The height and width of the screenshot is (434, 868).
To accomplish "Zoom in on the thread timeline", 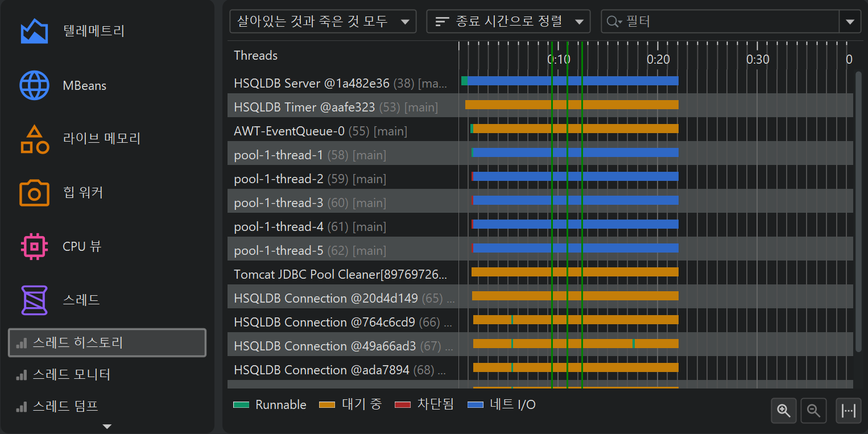I will coord(784,410).
